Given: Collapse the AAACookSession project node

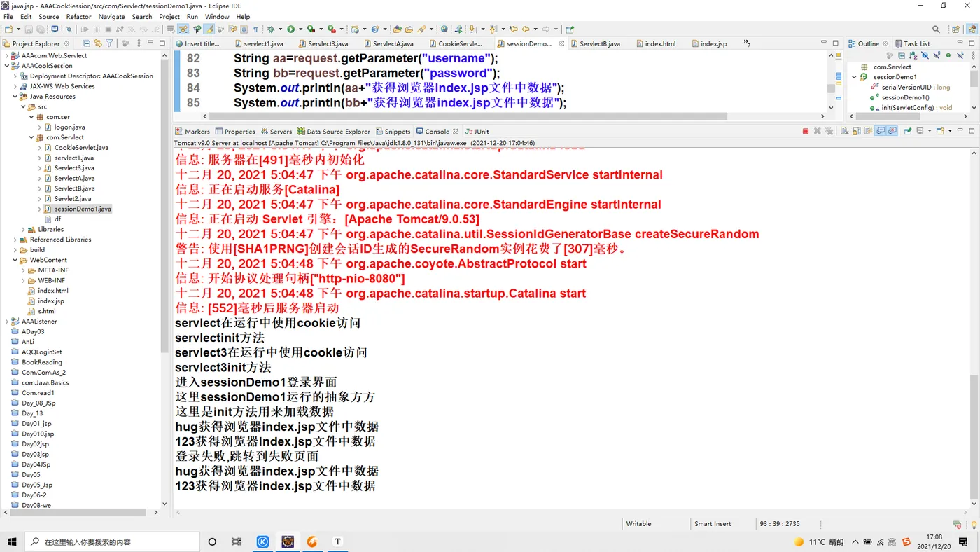Looking at the screenshot, I should [x=7, y=66].
